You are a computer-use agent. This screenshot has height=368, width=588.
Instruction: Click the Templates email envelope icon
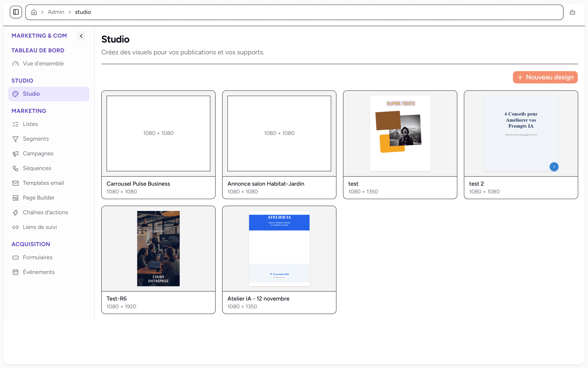16,183
